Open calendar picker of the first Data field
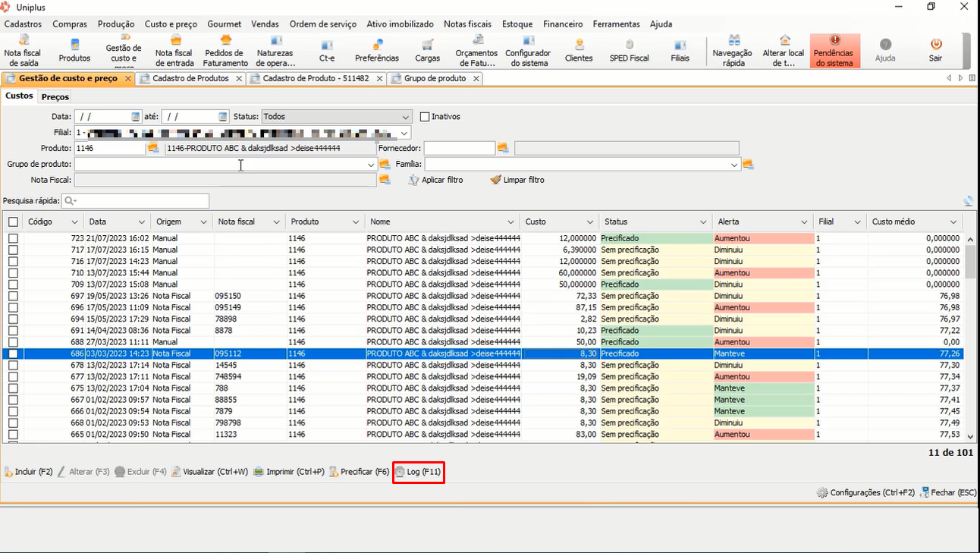Screen dimensions: 980x553 pos(136,117)
